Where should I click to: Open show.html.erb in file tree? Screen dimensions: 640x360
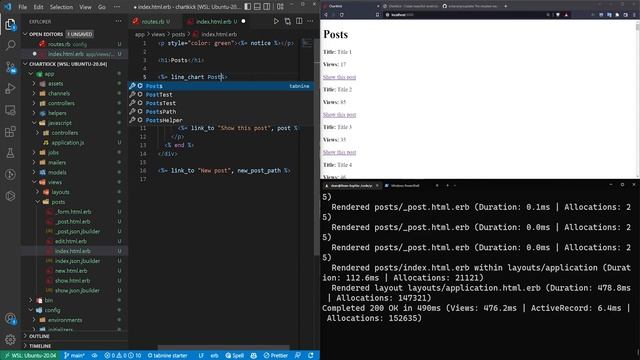click(73, 280)
